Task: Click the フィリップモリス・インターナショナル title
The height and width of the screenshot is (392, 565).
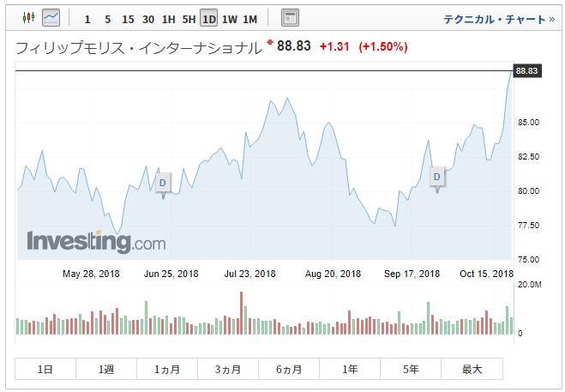Action: (x=139, y=47)
